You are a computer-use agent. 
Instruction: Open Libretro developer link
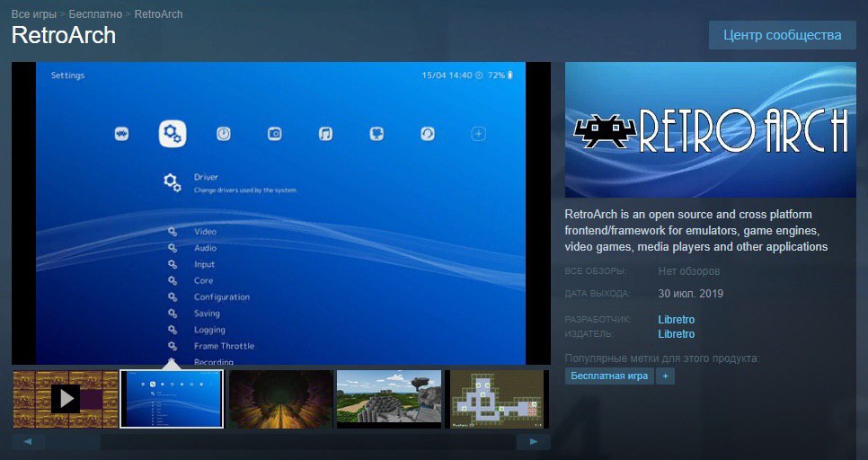click(676, 320)
